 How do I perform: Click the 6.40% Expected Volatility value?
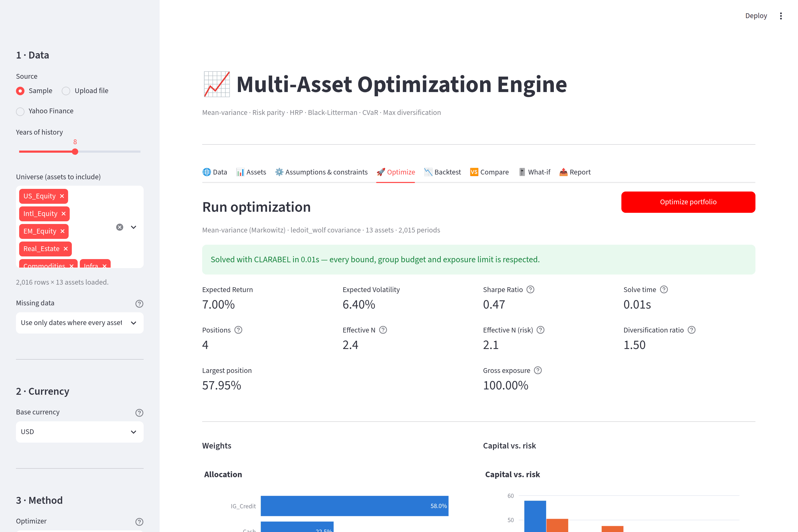point(359,304)
